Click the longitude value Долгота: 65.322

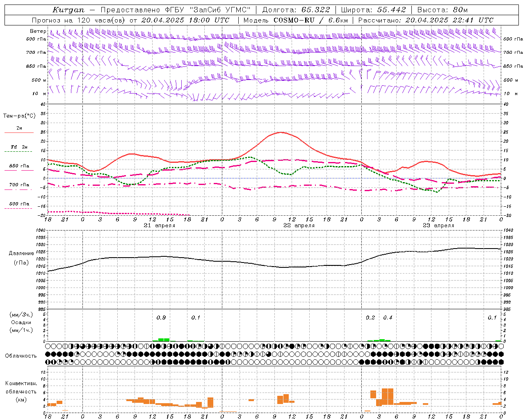coord(295,10)
